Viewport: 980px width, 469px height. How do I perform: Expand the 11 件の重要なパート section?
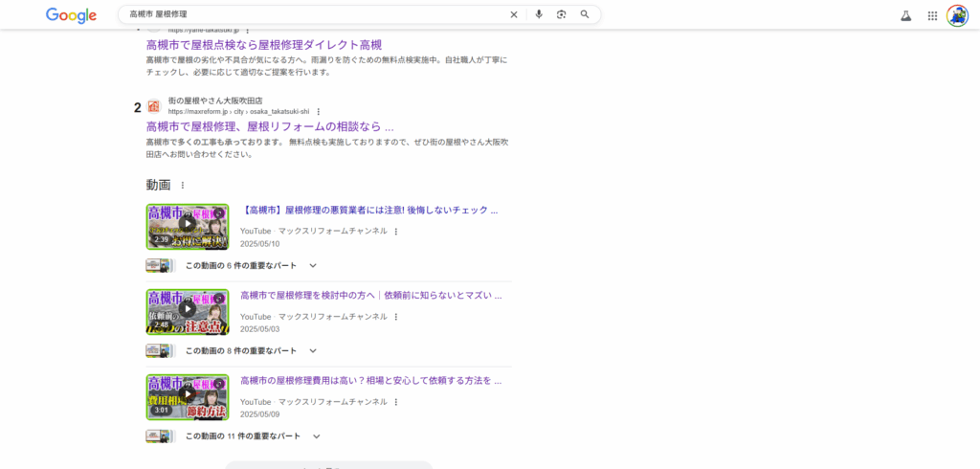(316, 436)
